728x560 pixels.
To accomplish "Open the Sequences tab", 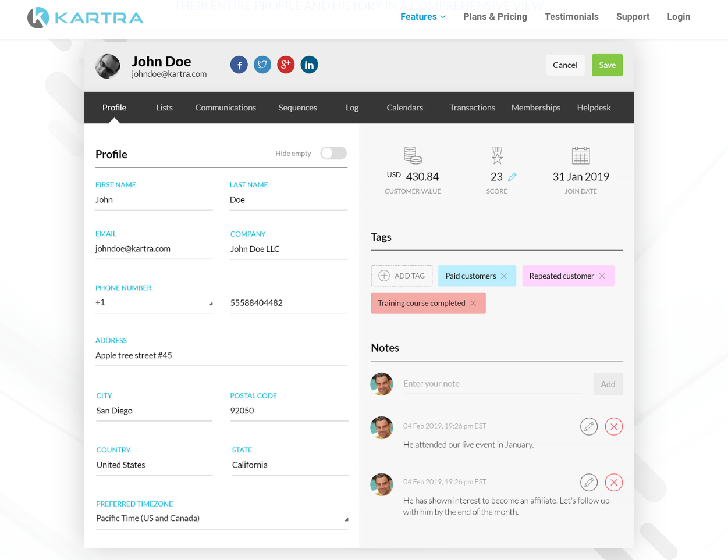I will pos(297,108).
